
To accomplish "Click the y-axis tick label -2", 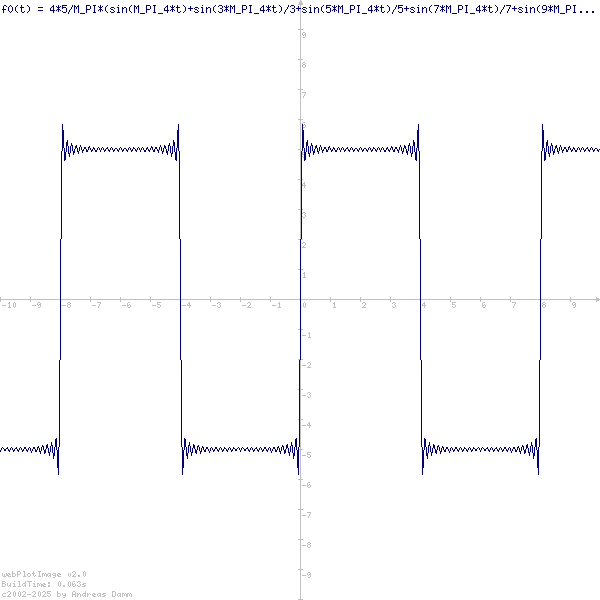I will point(307,365).
